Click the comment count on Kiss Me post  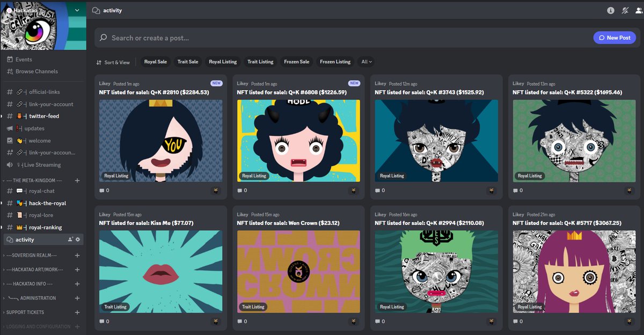coord(104,322)
